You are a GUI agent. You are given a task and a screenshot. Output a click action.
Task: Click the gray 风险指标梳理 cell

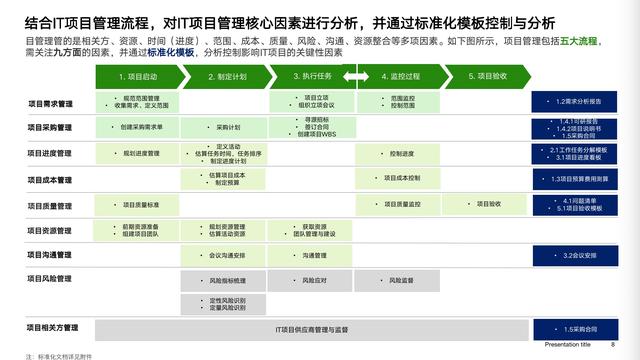(223, 281)
